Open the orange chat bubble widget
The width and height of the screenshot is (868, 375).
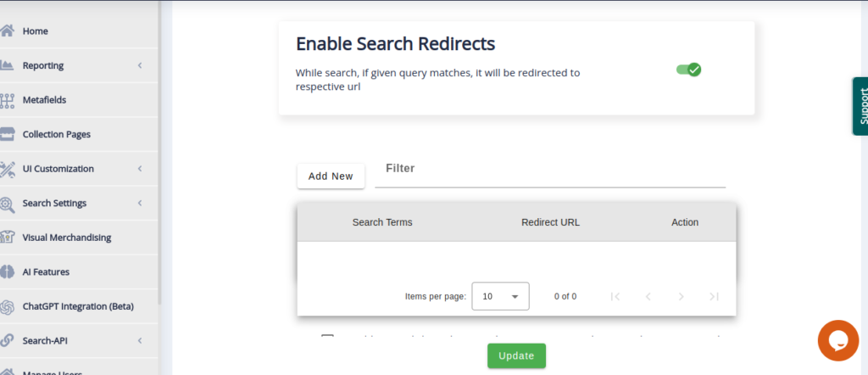point(838,340)
